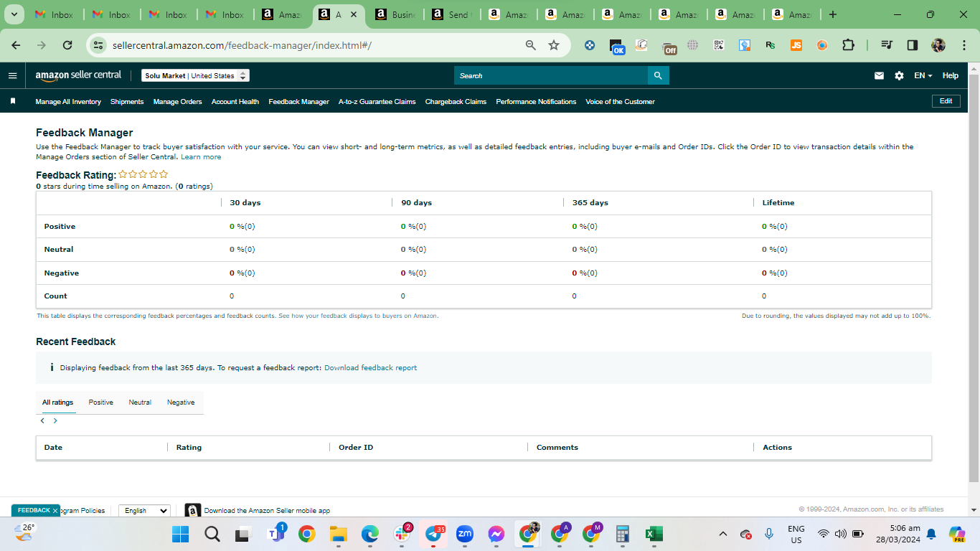Click the Amazon Seller app logo icon in footer

pos(192,510)
